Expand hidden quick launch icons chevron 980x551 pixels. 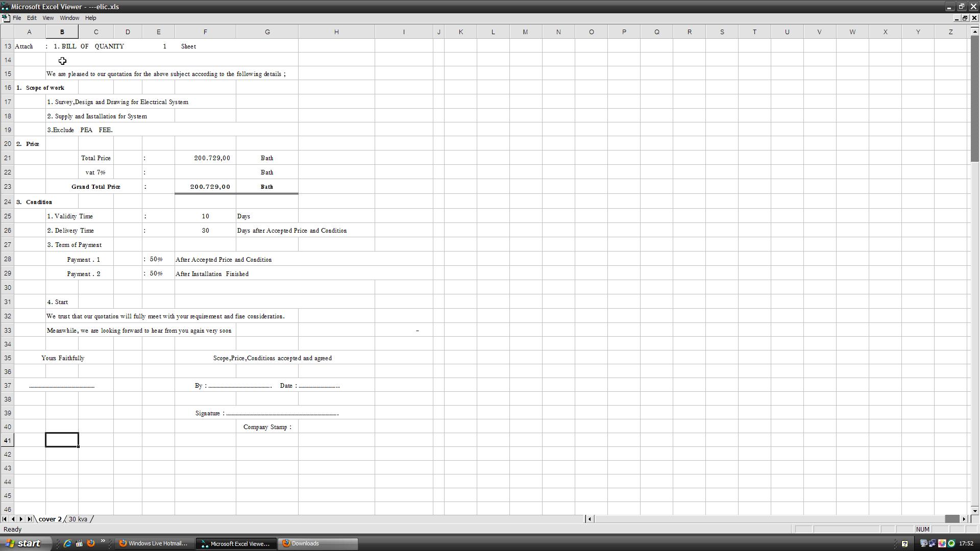[x=103, y=541]
